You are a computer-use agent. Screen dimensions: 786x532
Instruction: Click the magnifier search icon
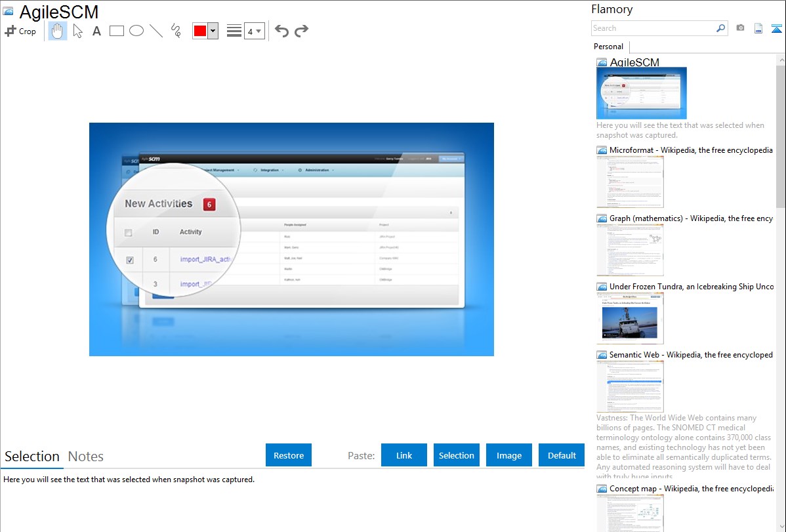point(721,28)
